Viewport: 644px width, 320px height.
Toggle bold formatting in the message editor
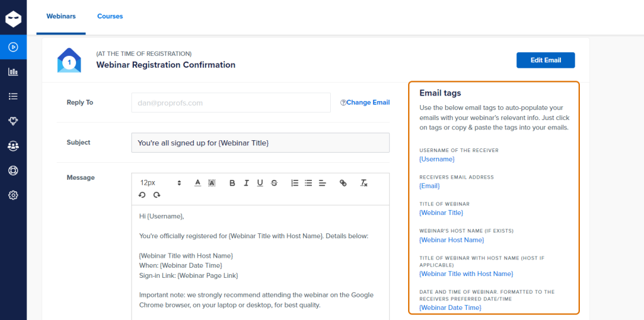[232, 183]
